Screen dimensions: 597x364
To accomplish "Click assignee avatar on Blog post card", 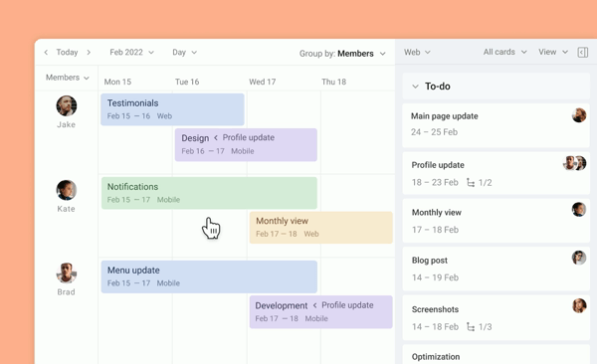I will (x=579, y=258).
